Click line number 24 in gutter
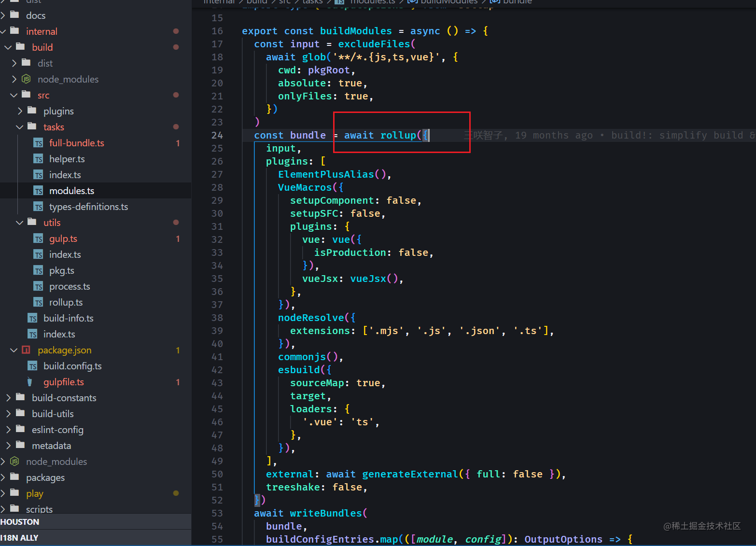Screen dimensions: 756x546 pyautogui.click(x=217, y=135)
